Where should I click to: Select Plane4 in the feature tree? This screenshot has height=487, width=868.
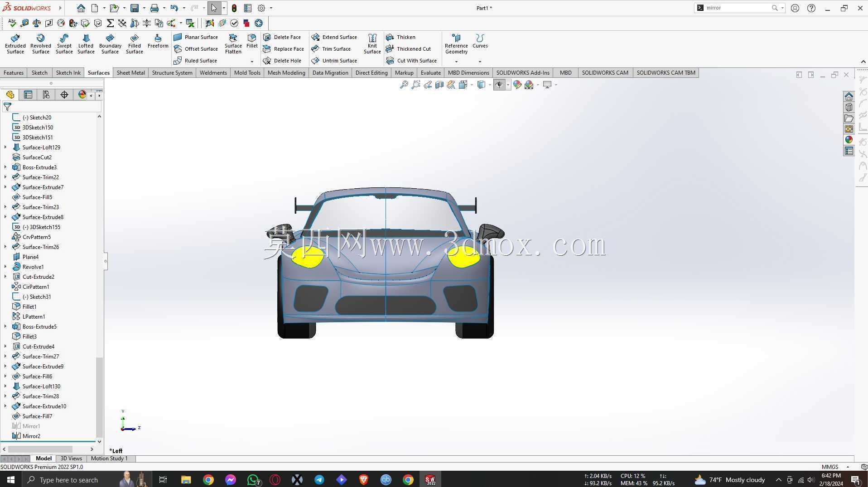tap(30, 257)
